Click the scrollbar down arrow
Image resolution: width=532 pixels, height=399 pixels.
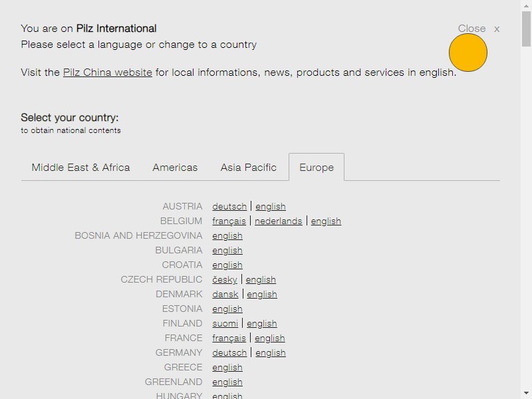[x=526, y=394]
